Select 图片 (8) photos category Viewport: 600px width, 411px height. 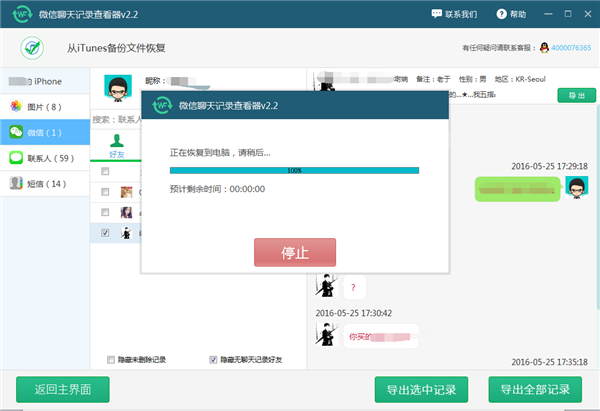(x=45, y=107)
